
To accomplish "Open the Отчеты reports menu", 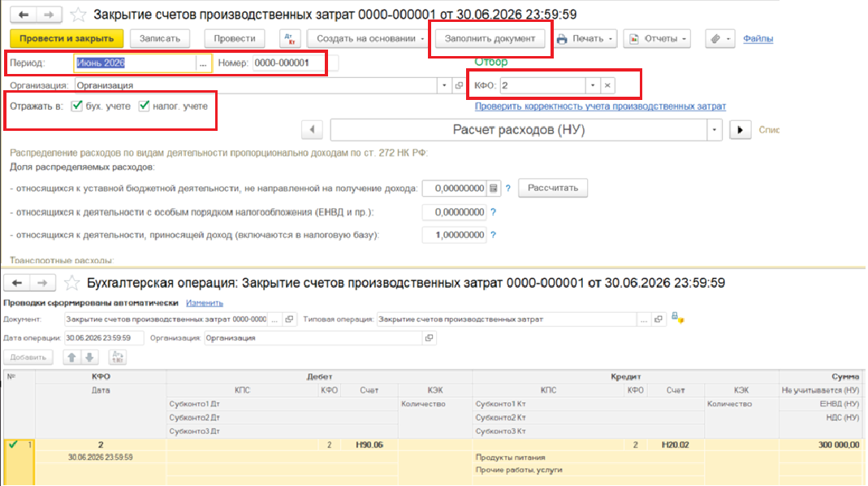I will tap(657, 38).
